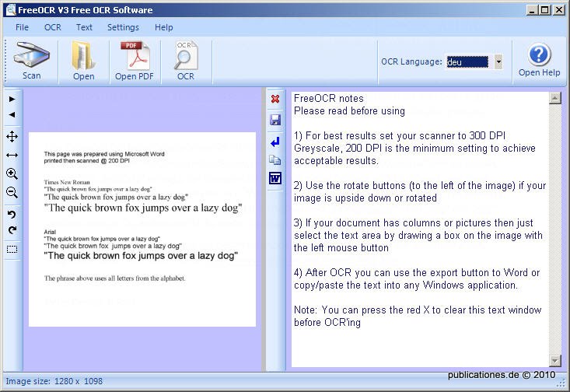The width and height of the screenshot is (570, 392).
Task: Open an image file with Open button
Action: point(84,61)
